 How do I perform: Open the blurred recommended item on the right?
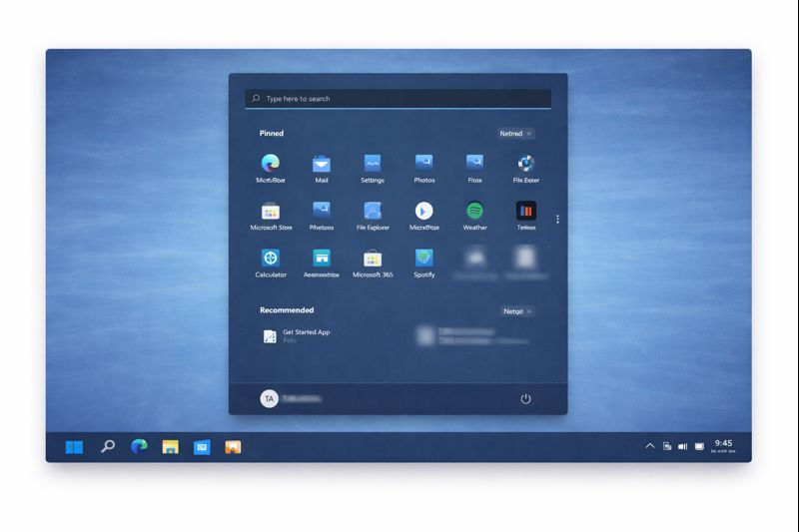[x=472, y=336]
